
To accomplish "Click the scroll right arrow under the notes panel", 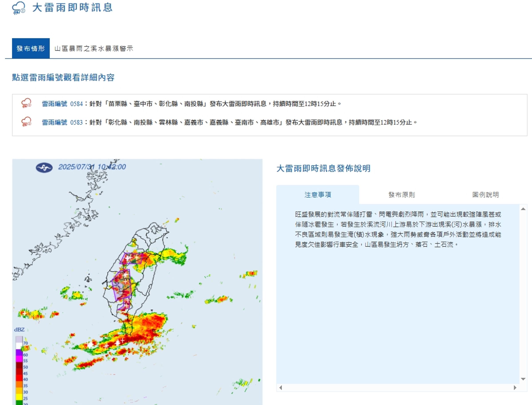I will [x=515, y=388].
